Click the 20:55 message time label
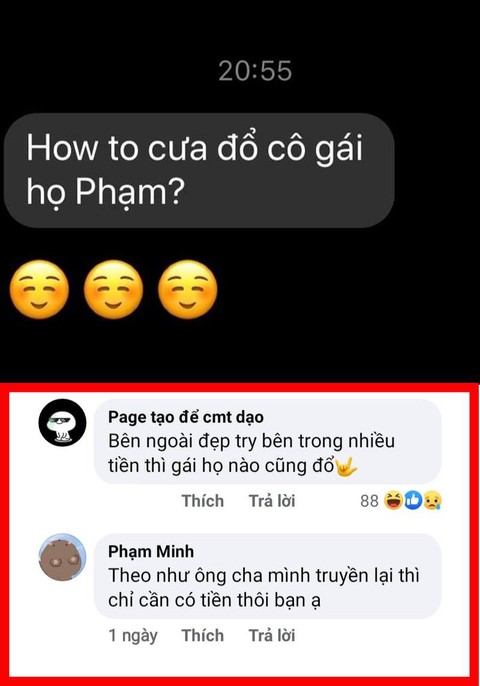Image resolution: width=480 pixels, height=686 pixels. [x=255, y=71]
